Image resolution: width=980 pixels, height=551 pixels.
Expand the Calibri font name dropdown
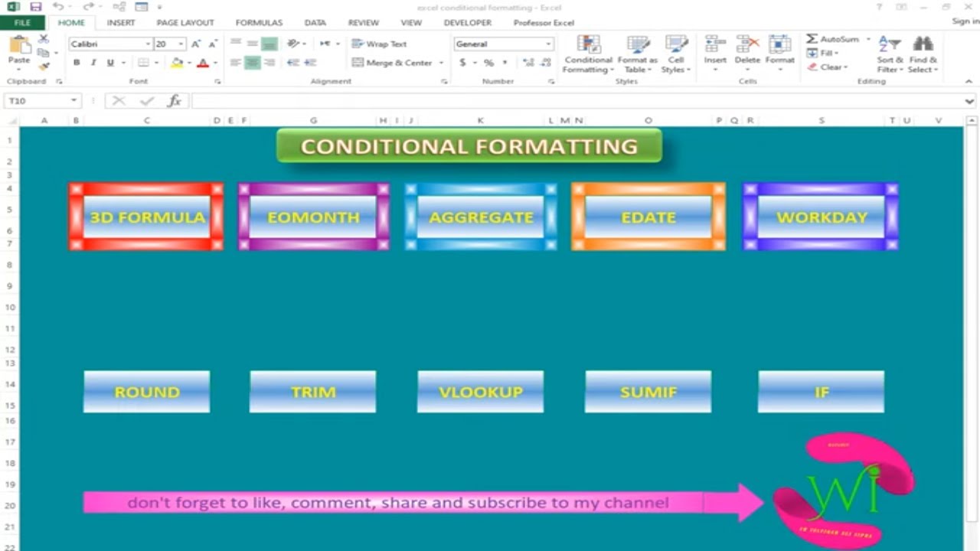pos(146,44)
